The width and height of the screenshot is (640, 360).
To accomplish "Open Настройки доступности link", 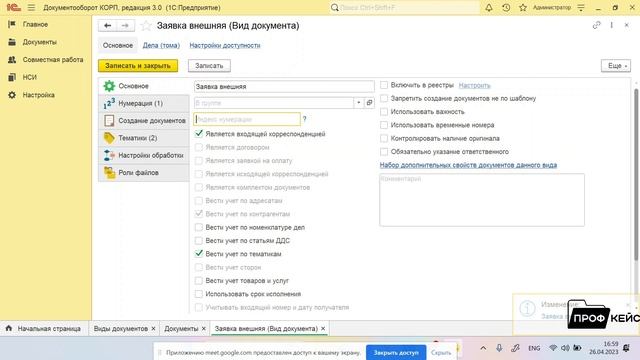I will click(x=225, y=45).
